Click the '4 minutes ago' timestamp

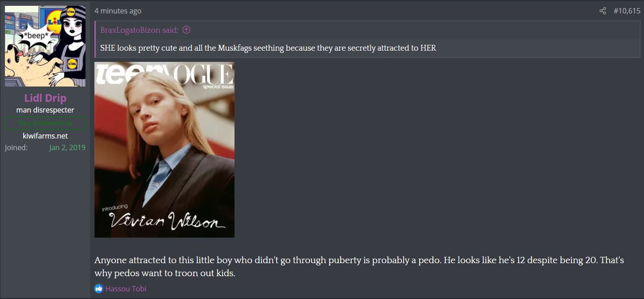[118, 11]
